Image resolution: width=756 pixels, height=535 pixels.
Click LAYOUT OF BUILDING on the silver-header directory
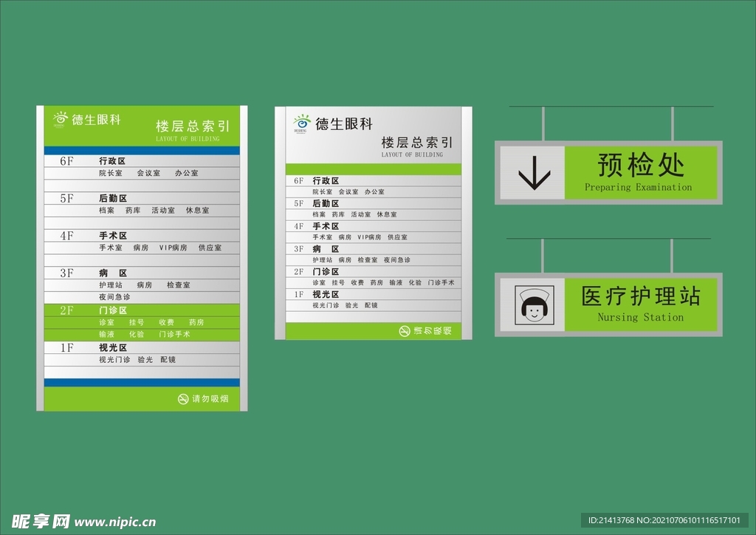[x=412, y=155]
